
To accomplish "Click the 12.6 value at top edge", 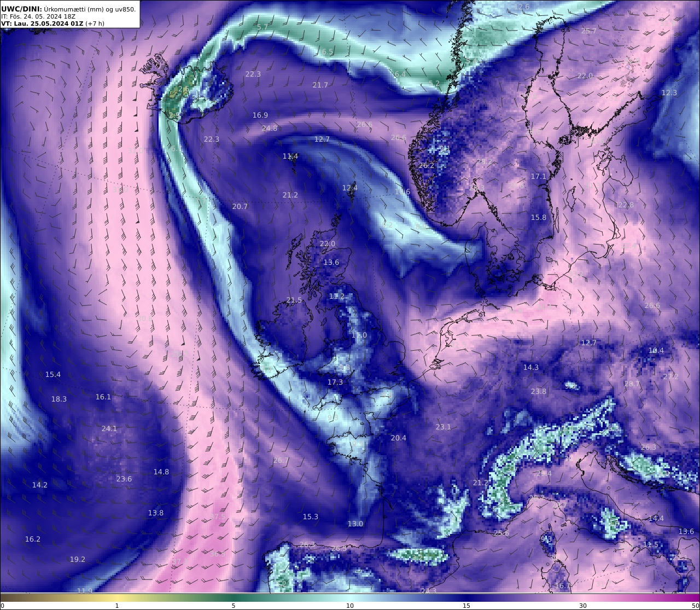I will [522, 7].
